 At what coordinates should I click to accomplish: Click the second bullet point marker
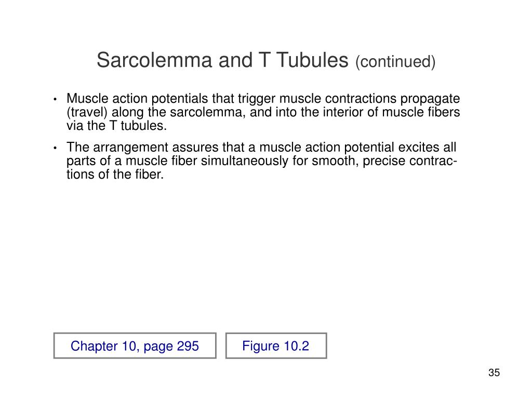pyautogui.click(x=55, y=148)
